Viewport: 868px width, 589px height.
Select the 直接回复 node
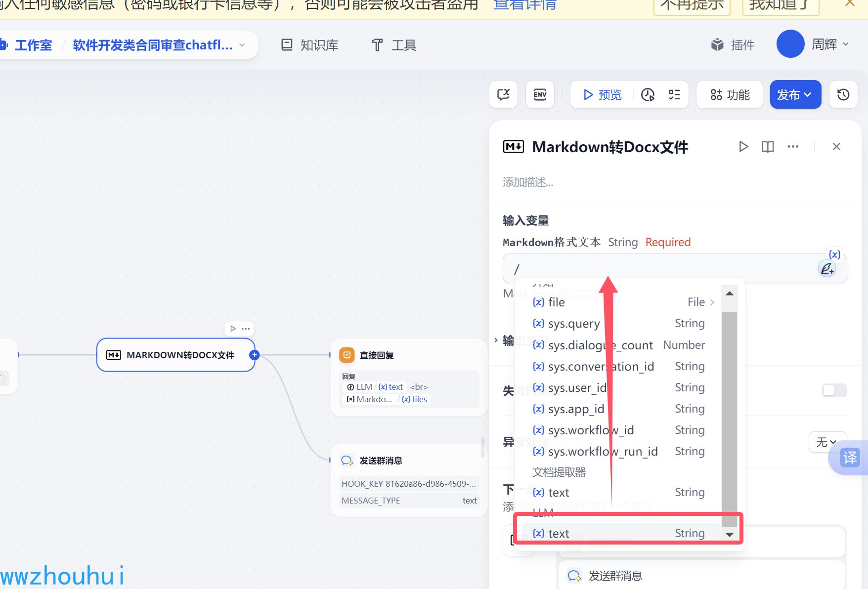point(409,378)
